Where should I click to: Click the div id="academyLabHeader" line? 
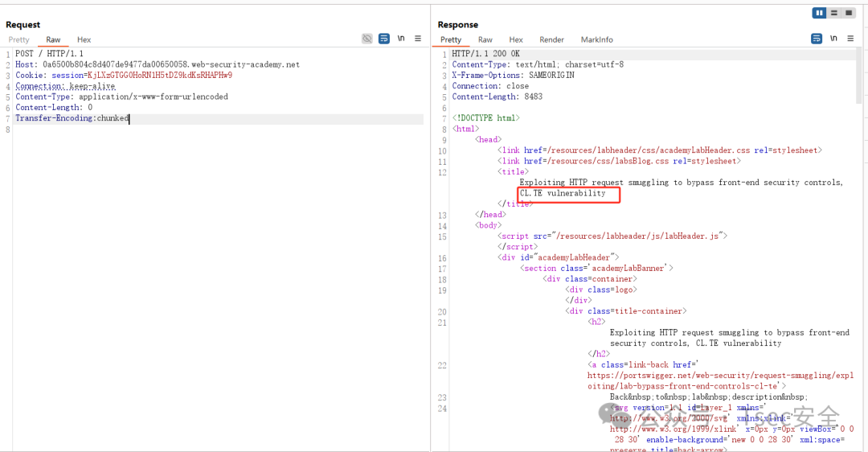(x=558, y=257)
